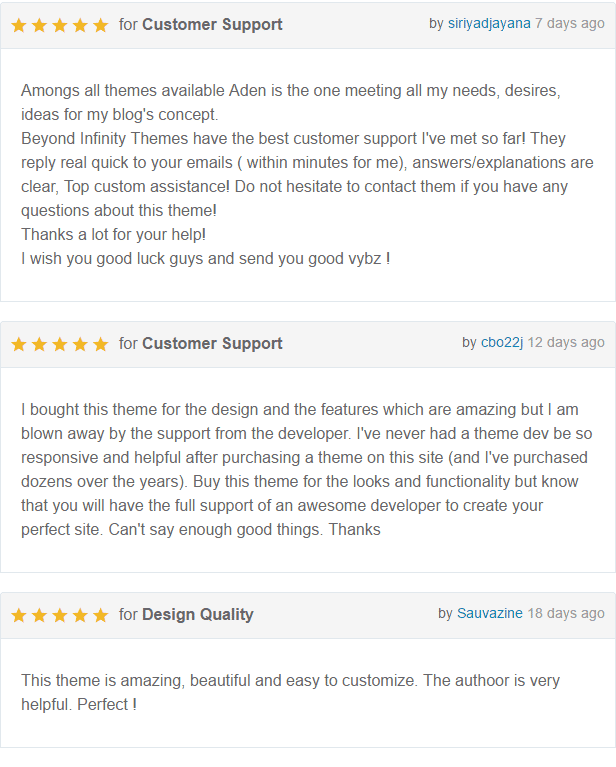The image size is (616, 767).
Task: Click the Design Quality label
Action: [197, 614]
